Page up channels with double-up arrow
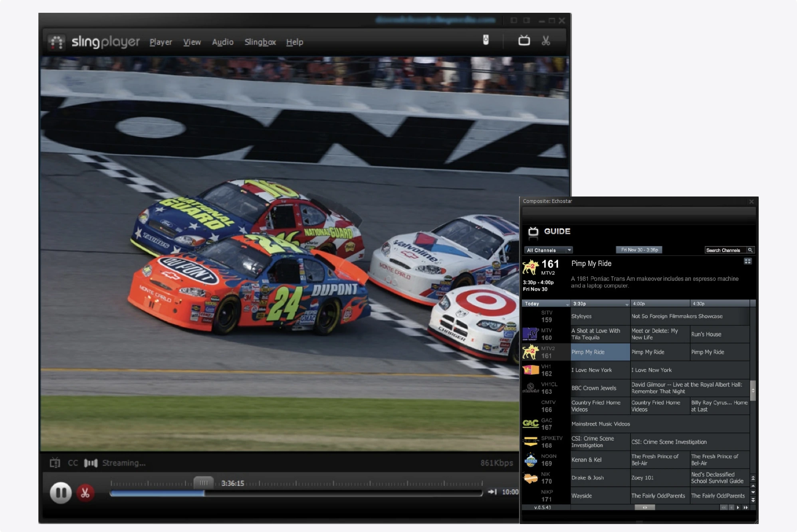The height and width of the screenshot is (532, 797). click(753, 478)
